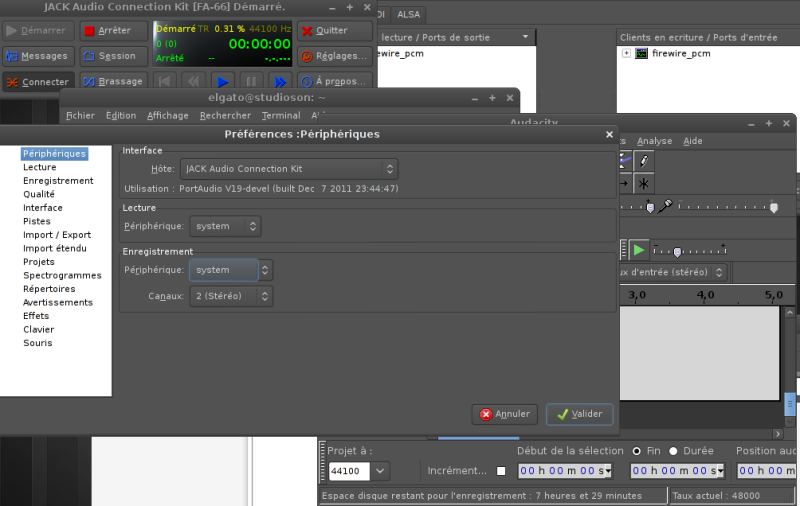Open the Terminal menu in terminal window
The height and width of the screenshot is (506, 800).
[281, 115]
